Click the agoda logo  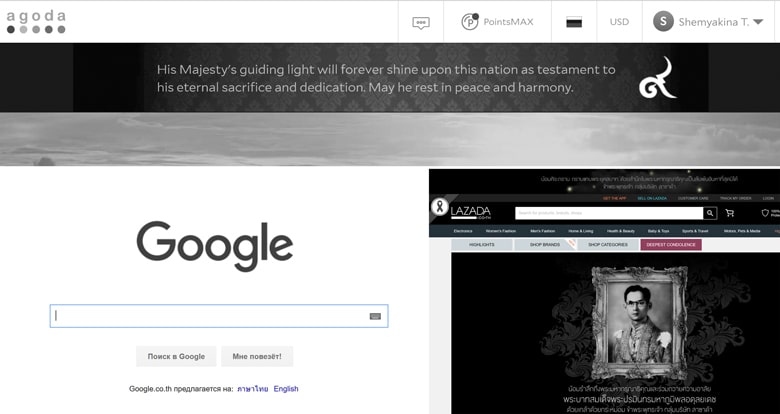tap(36, 22)
